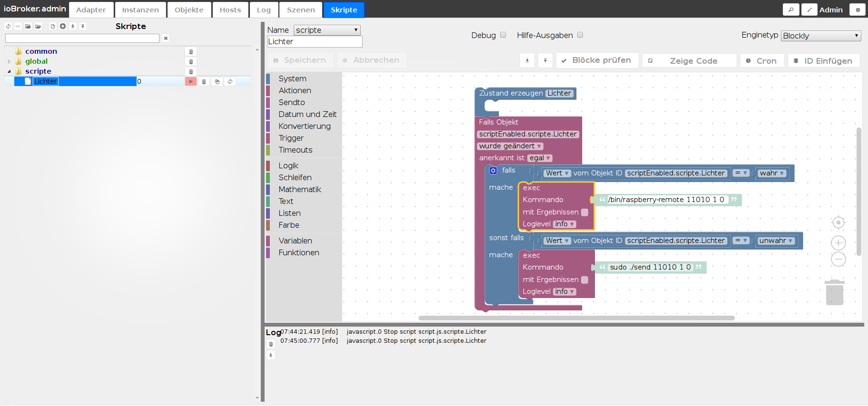Open the unwahr value dropdown
The image size is (868, 406).
(776, 241)
